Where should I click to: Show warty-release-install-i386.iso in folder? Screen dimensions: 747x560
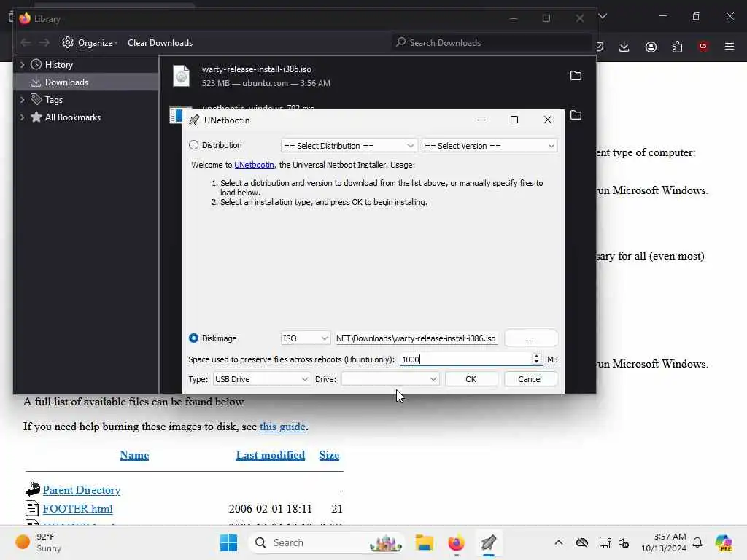tap(576, 76)
